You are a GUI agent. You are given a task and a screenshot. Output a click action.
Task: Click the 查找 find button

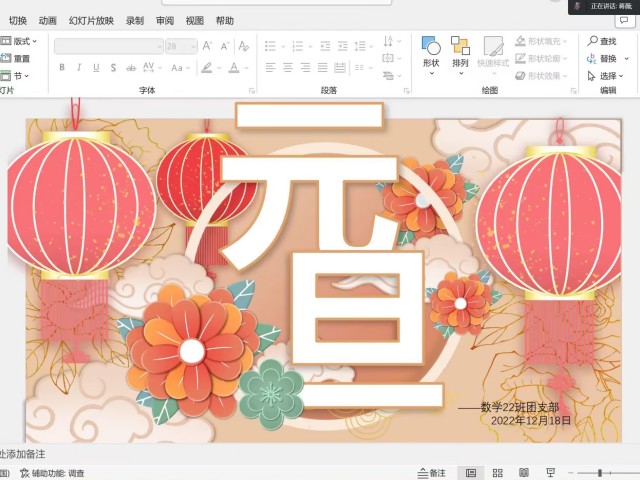click(601, 41)
